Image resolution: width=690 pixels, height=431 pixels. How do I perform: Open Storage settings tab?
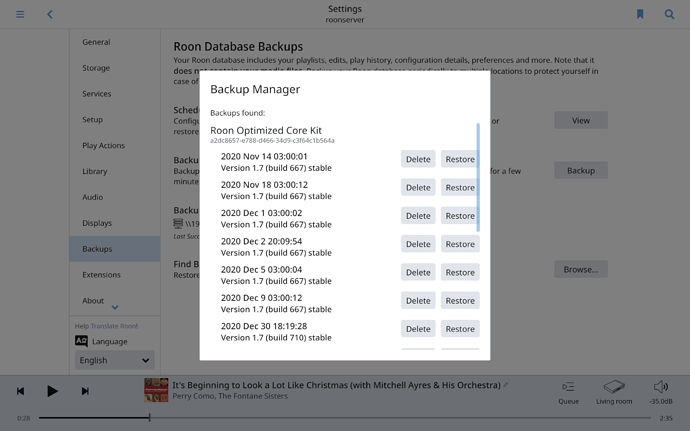click(x=115, y=68)
